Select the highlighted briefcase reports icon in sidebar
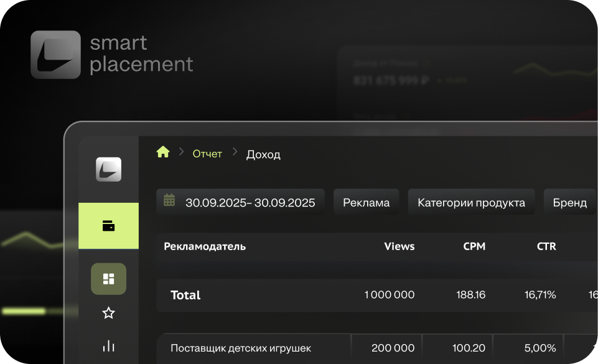Viewport: 598px width, 364px height. [108, 226]
